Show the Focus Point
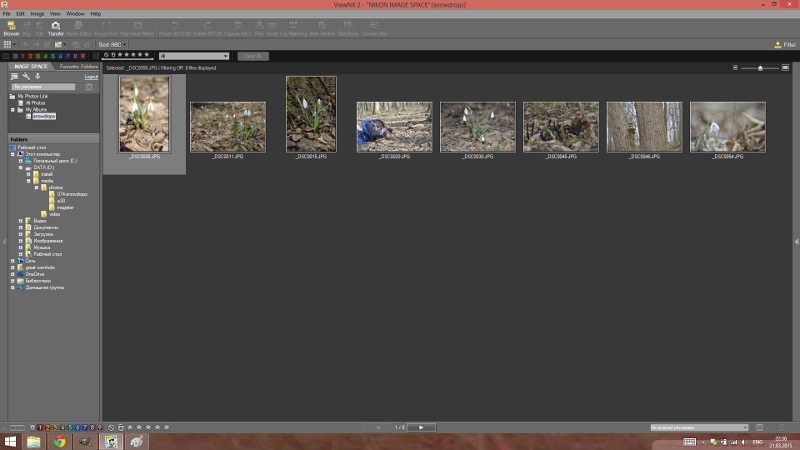Image resolution: width=800 pixels, height=450 pixels. point(106,29)
